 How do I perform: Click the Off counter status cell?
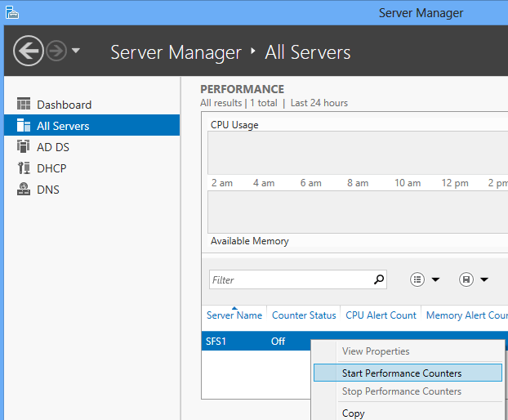coord(278,342)
